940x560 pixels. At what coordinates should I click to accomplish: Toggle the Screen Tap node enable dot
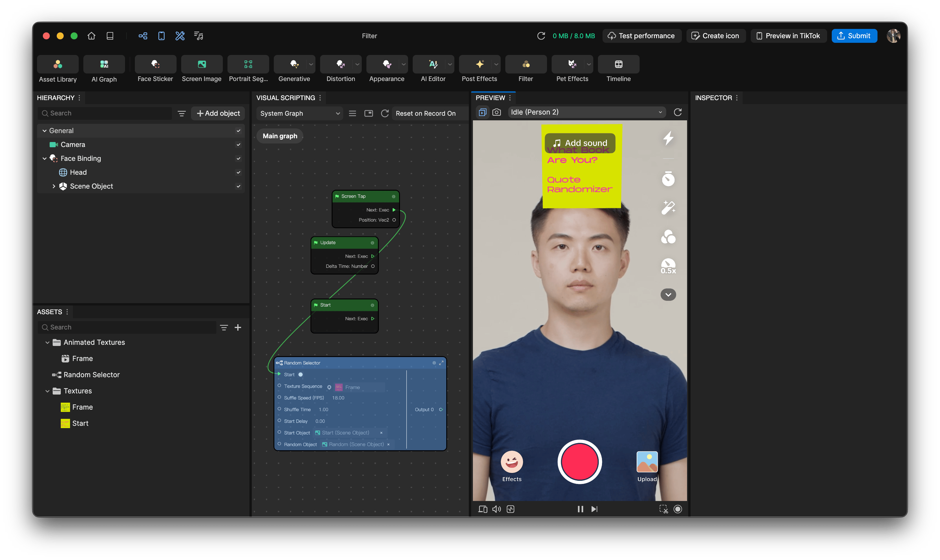(394, 196)
